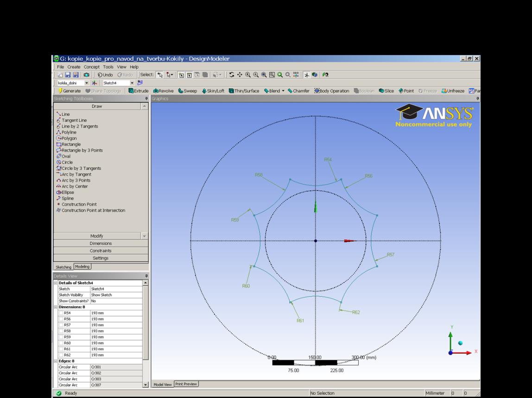Toggle the R60 dimension checkbox
The image size is (532, 398).
61,343
